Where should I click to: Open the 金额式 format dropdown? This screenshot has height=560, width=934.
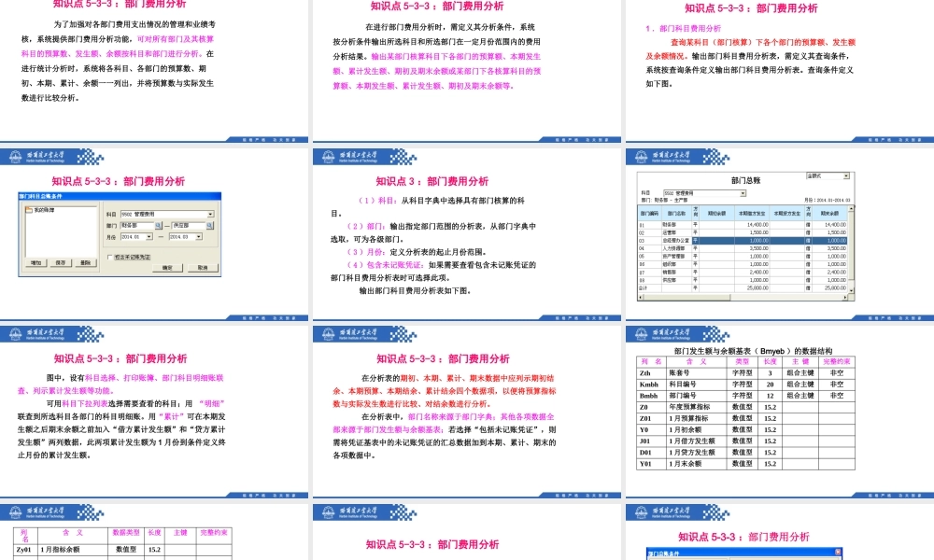click(x=848, y=175)
